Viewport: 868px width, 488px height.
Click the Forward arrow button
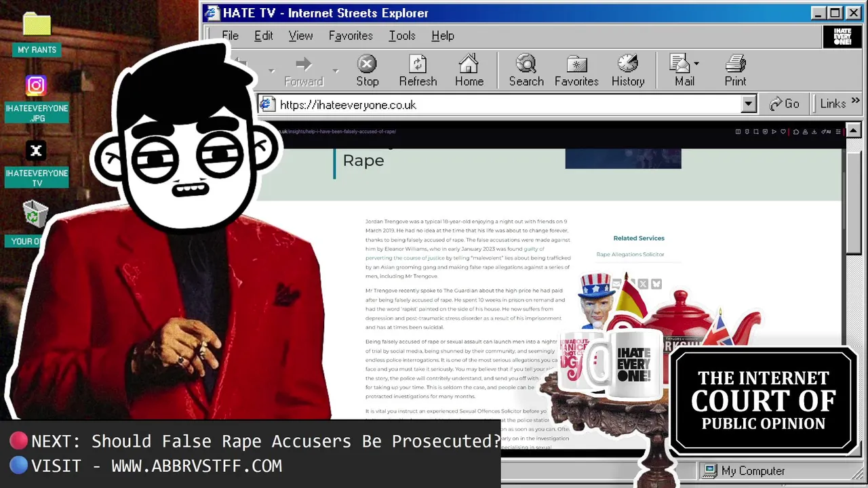[304, 71]
